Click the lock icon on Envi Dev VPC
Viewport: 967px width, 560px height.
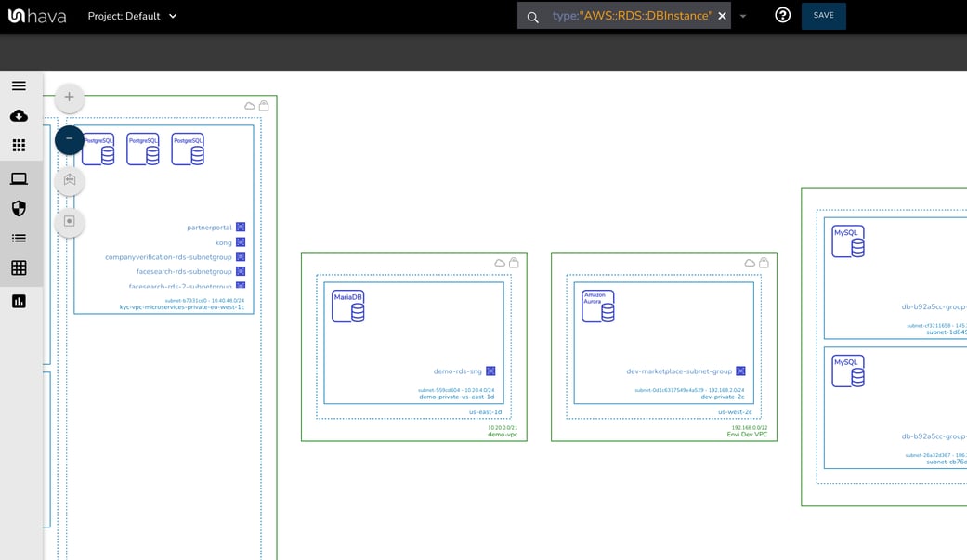click(x=764, y=262)
